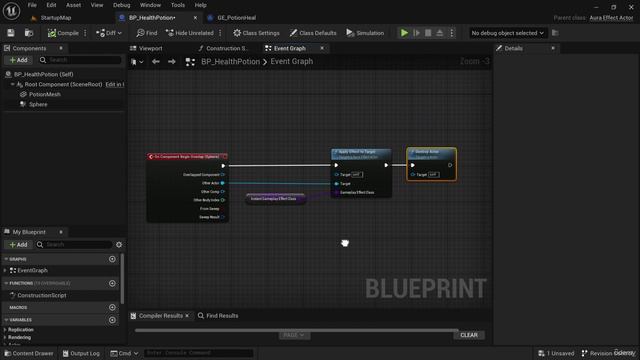Viewport: 640px width, 360px height.
Task: Open play options three-dot menu
Action: (x=451, y=33)
